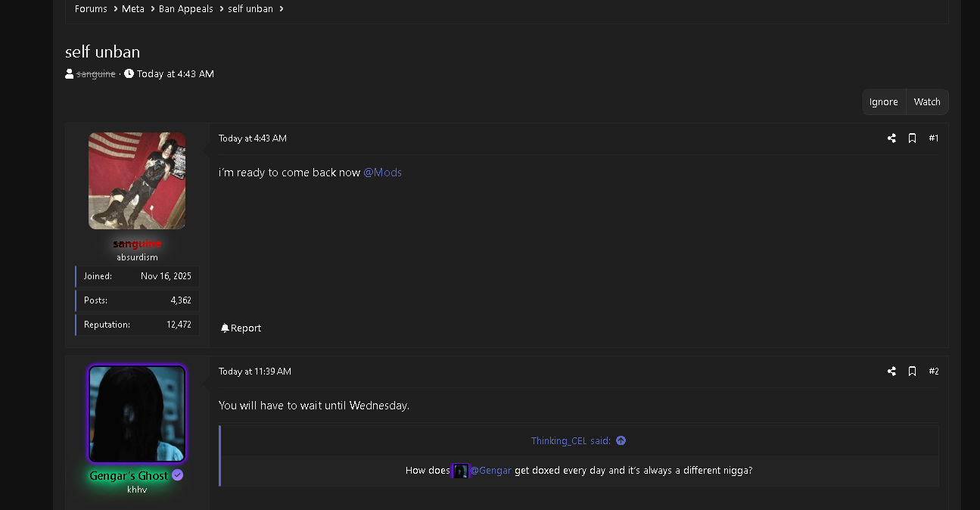Jump to quoted post via arrow icon

click(621, 440)
